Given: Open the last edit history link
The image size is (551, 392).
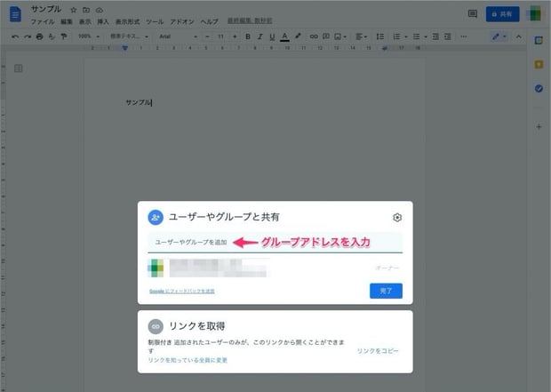Looking at the screenshot, I should point(250,21).
